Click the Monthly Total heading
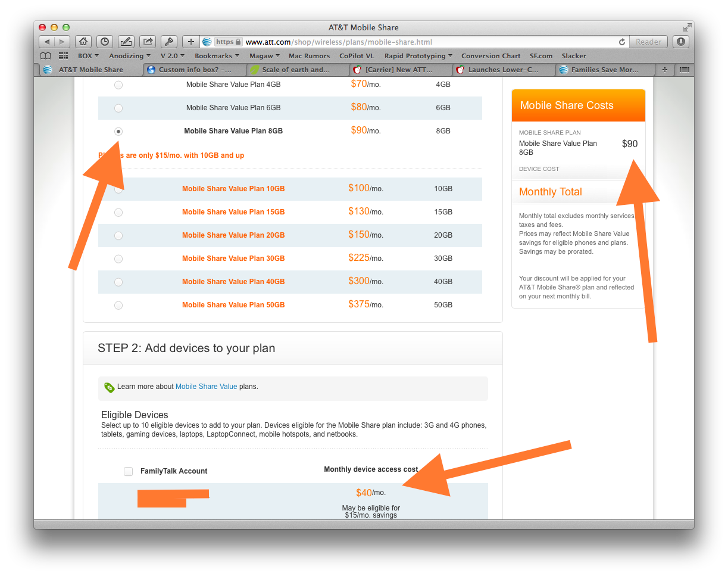Screen dimensions: 728x576 [551, 192]
